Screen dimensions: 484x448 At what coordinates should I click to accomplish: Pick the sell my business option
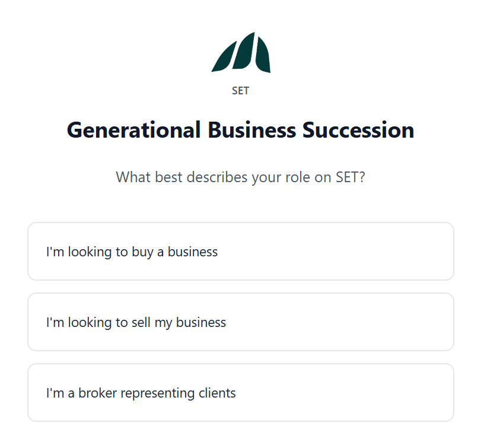(x=241, y=322)
